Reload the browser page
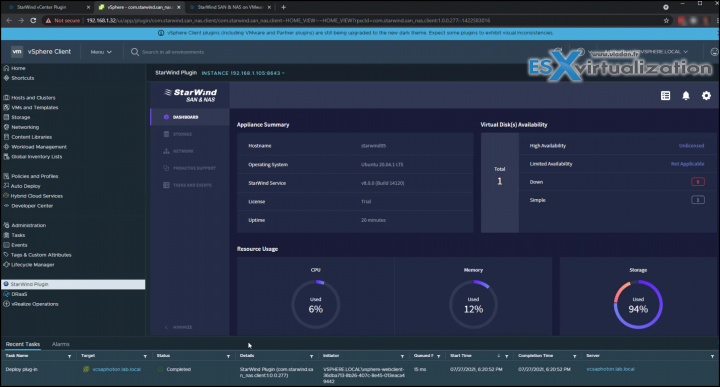 coord(33,20)
